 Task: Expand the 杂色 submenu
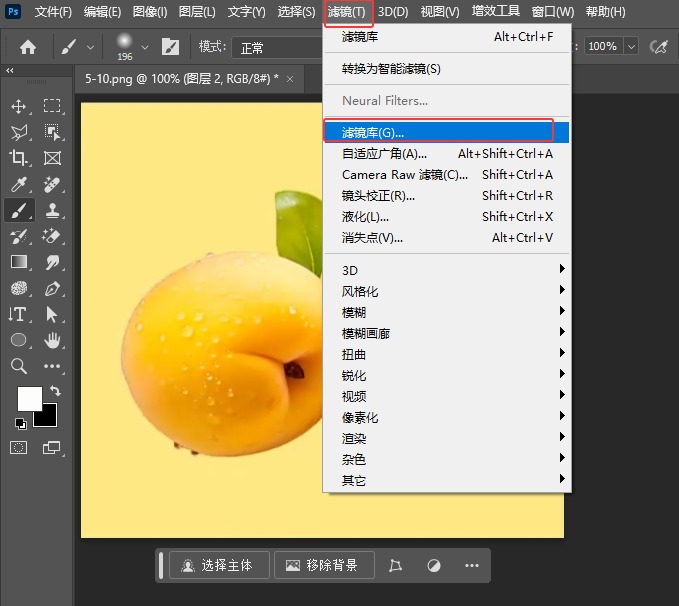(447, 459)
